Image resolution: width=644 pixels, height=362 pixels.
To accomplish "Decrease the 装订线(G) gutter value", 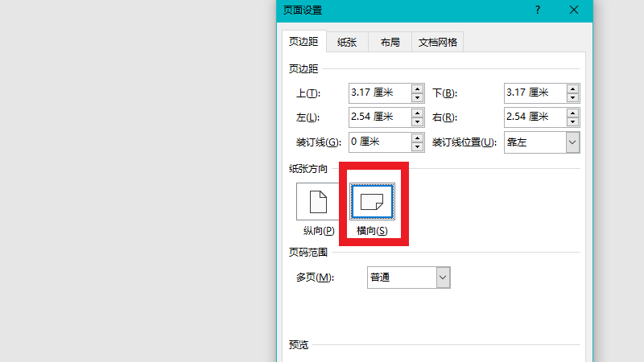I will (x=417, y=147).
